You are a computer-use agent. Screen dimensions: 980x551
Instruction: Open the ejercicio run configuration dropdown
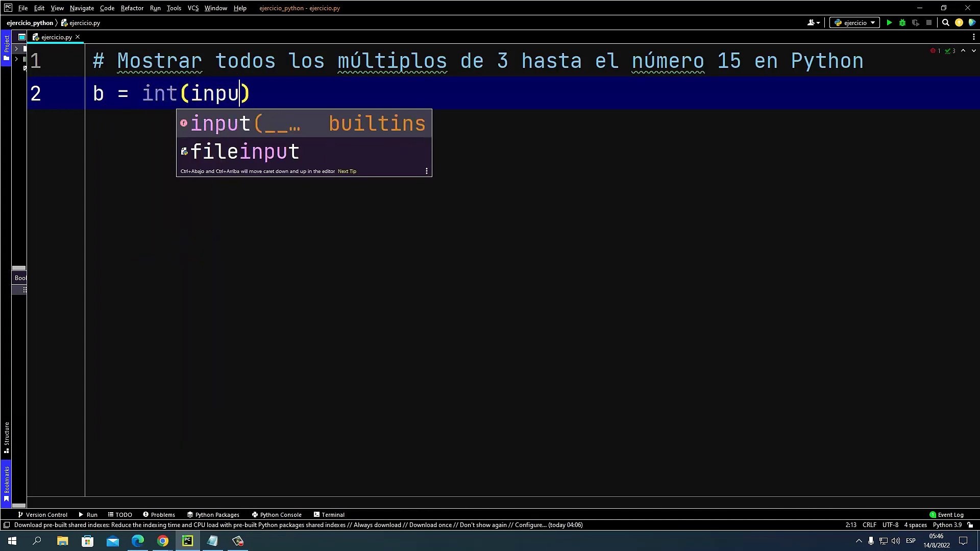click(854, 22)
